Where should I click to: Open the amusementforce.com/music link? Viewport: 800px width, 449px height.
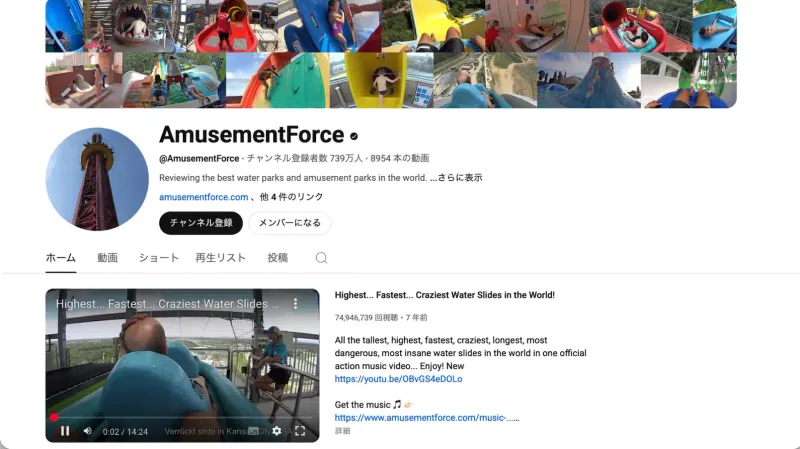427,418
